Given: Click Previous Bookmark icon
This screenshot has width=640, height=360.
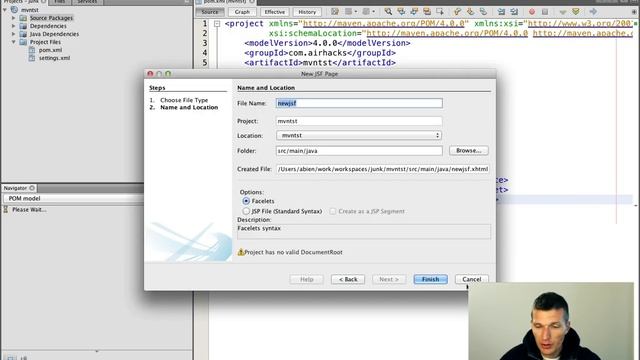Looking at the screenshot, I should tap(457, 12).
